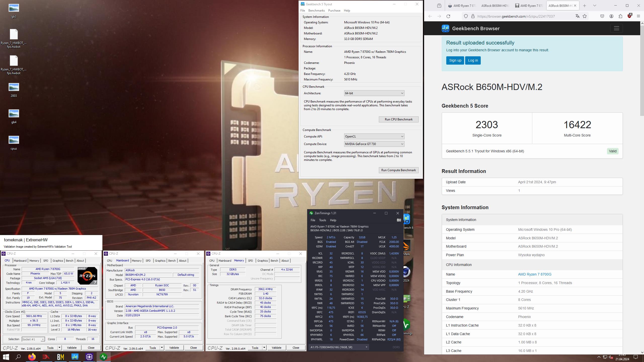Open the cpuz desktop image file
Image resolution: width=644 pixels, height=362 pixels.
coord(14,143)
